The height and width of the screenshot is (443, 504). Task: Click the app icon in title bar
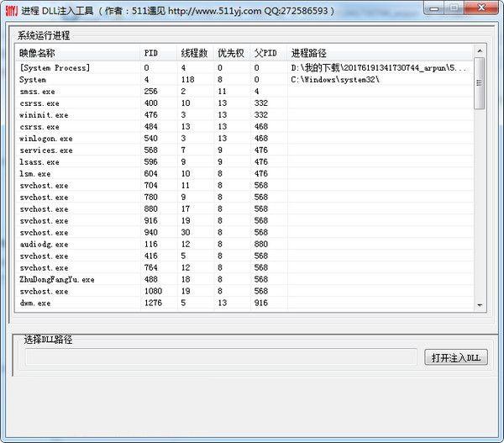point(11,10)
